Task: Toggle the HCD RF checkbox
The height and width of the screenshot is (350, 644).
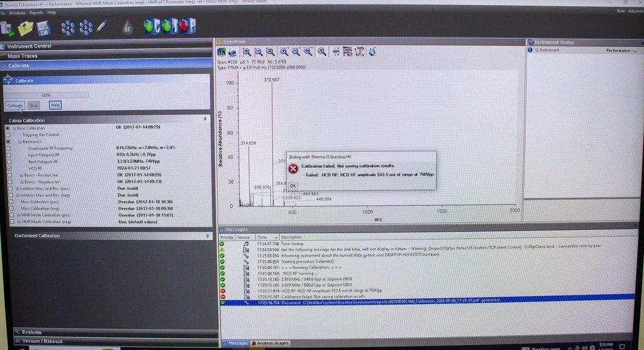Action: tap(8, 168)
